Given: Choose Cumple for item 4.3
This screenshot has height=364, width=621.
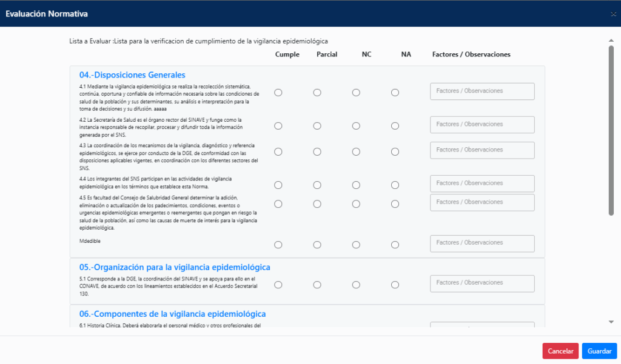Looking at the screenshot, I should click(x=278, y=152).
